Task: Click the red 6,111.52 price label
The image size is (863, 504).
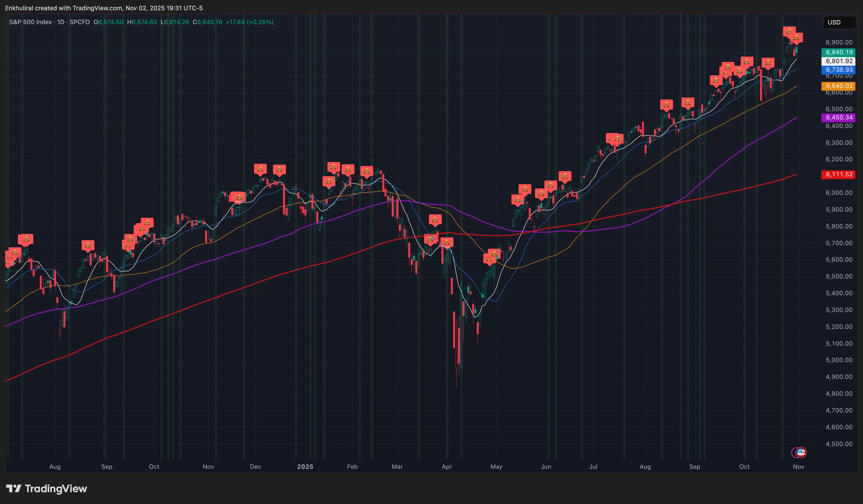Action: [838, 174]
